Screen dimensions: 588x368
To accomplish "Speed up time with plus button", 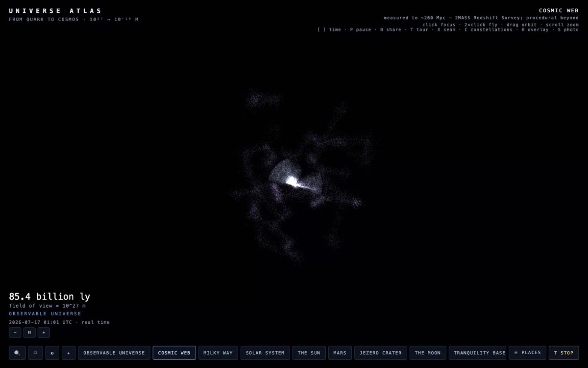I will click(44, 333).
